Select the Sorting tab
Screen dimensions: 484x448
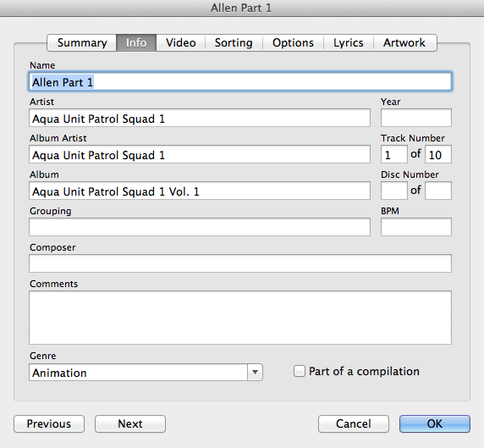coord(234,42)
